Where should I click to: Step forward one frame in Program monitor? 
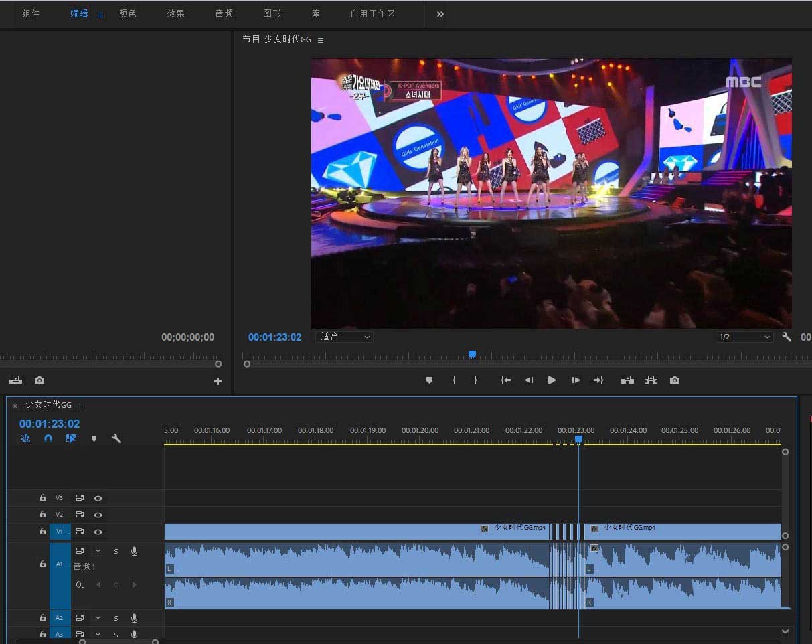[x=576, y=380]
